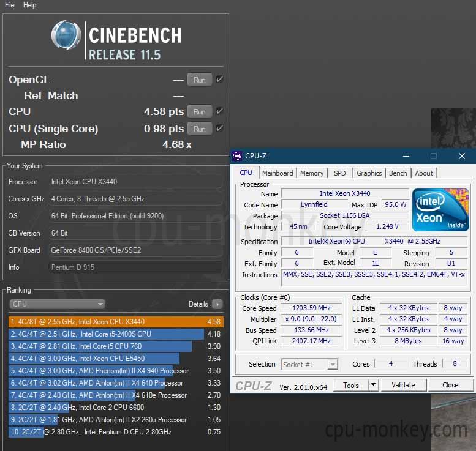476x451 pixels.
Task: Switch to the SPD tab in CPU-Z
Action: tap(340, 173)
